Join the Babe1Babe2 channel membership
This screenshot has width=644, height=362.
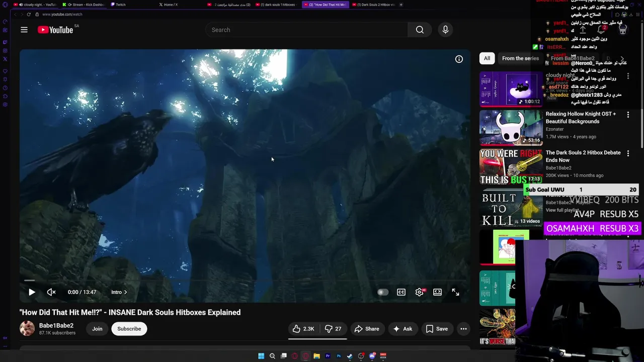(x=97, y=329)
